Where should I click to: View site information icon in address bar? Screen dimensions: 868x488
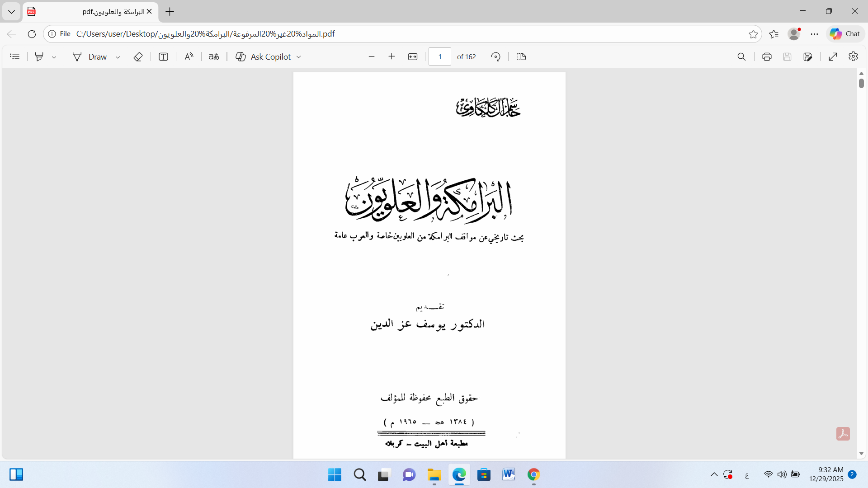point(52,34)
